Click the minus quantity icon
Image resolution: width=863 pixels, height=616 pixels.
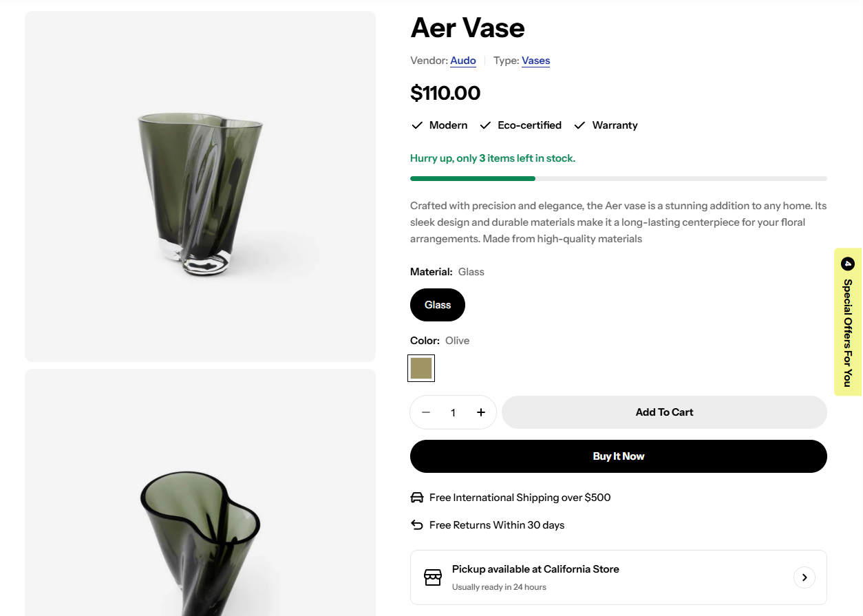point(426,412)
